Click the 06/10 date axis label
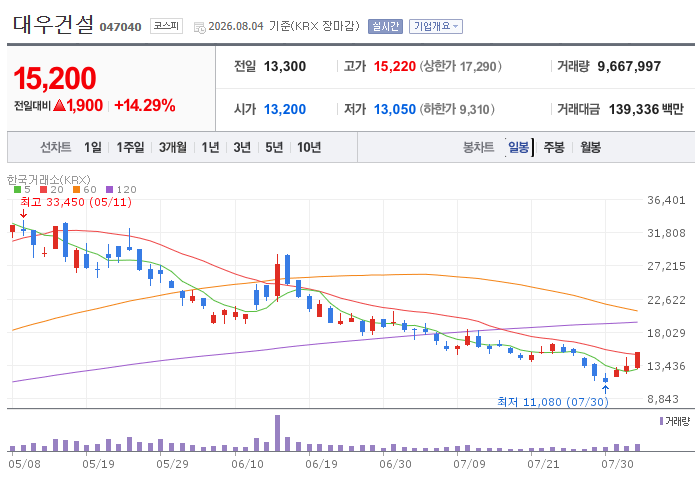The height and width of the screenshot is (478, 695). point(247,464)
